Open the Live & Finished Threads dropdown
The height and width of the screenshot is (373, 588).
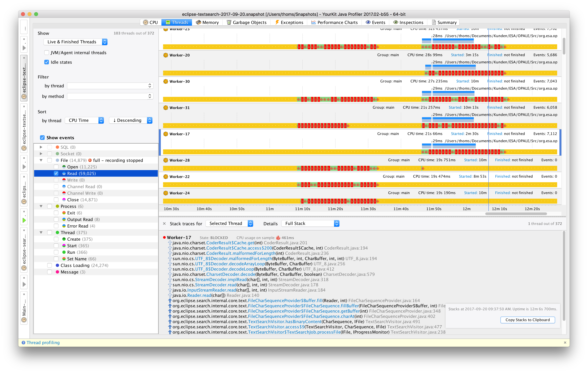(x=75, y=42)
